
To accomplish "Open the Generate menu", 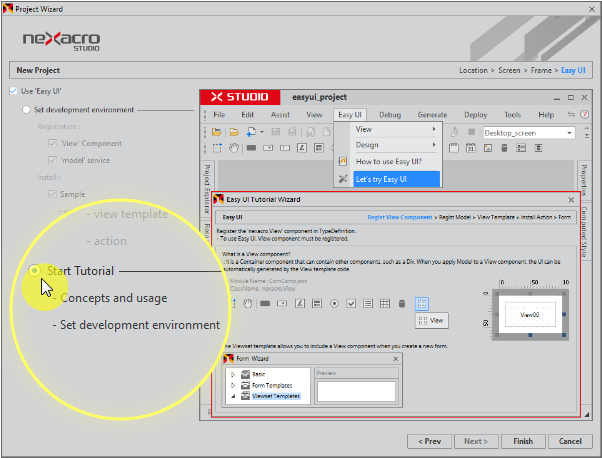I will (432, 115).
